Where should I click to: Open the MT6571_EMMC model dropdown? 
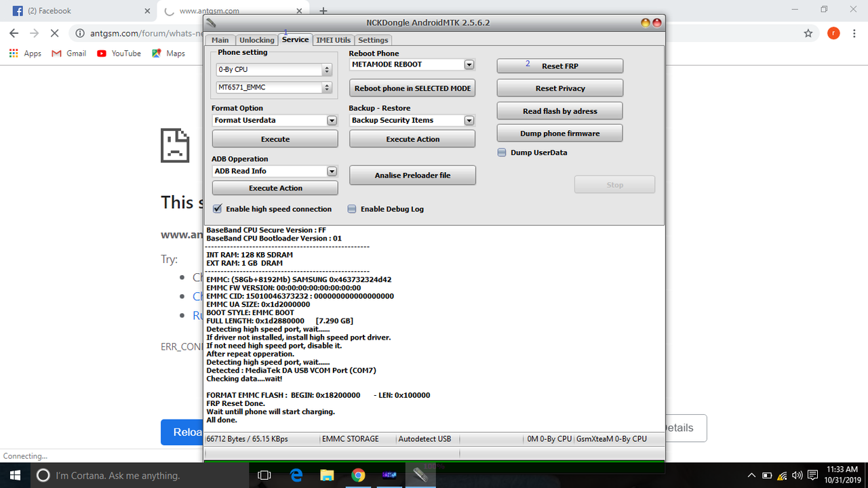coord(273,87)
